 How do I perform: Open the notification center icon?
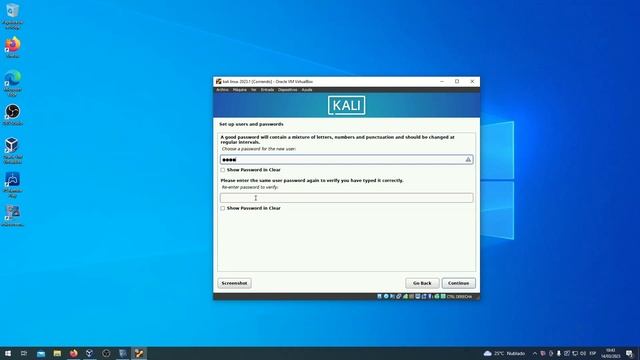pyautogui.click(x=629, y=353)
